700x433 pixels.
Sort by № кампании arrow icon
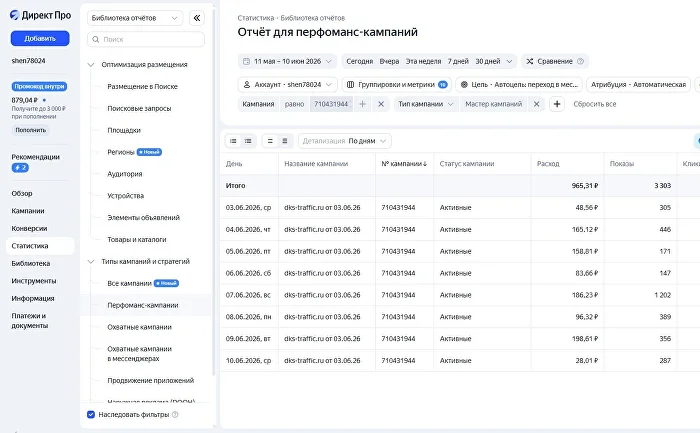(x=425, y=164)
